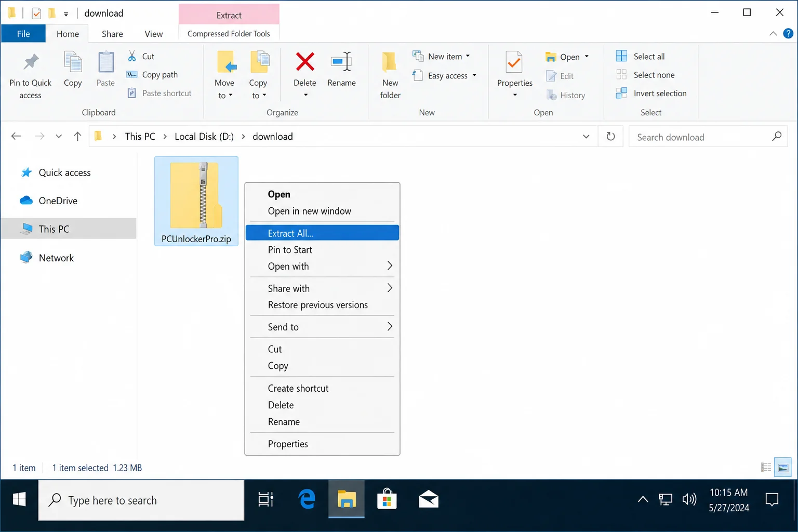
Task: Go up one folder level
Action: point(77,136)
